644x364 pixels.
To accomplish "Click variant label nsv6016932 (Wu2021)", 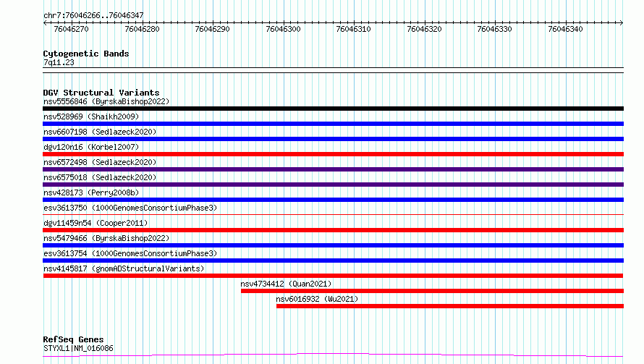I will pos(317,299).
